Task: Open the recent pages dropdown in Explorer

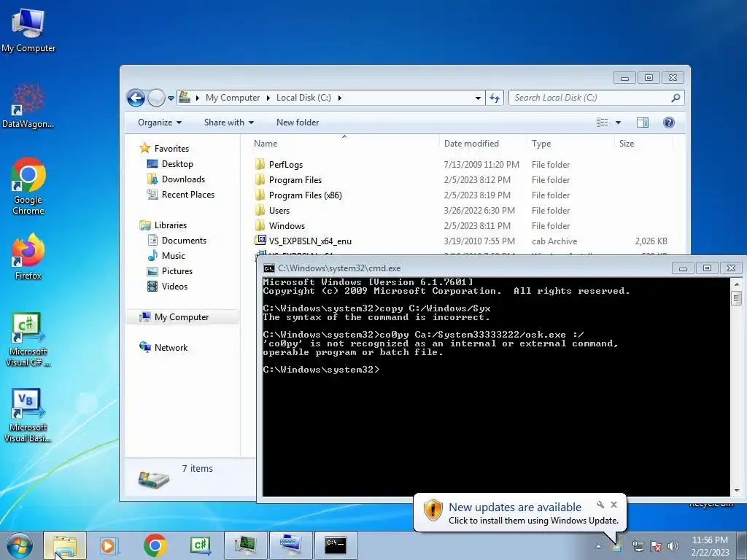Action: pyautogui.click(x=171, y=98)
